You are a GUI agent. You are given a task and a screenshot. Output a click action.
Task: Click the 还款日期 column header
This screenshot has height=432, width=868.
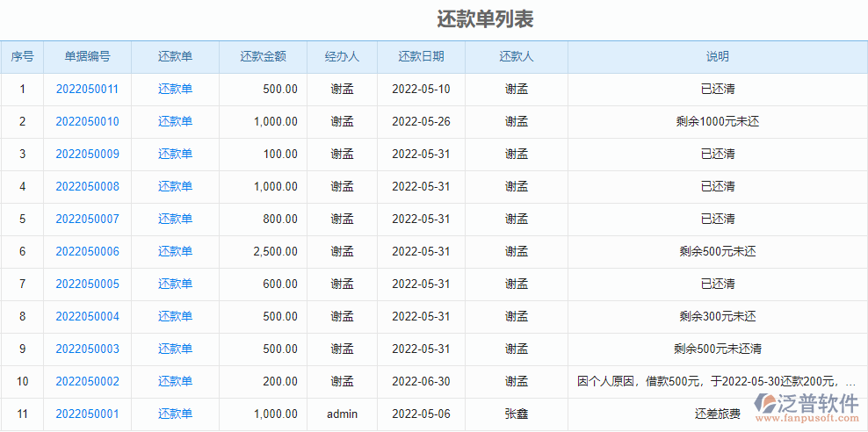pyautogui.click(x=421, y=56)
